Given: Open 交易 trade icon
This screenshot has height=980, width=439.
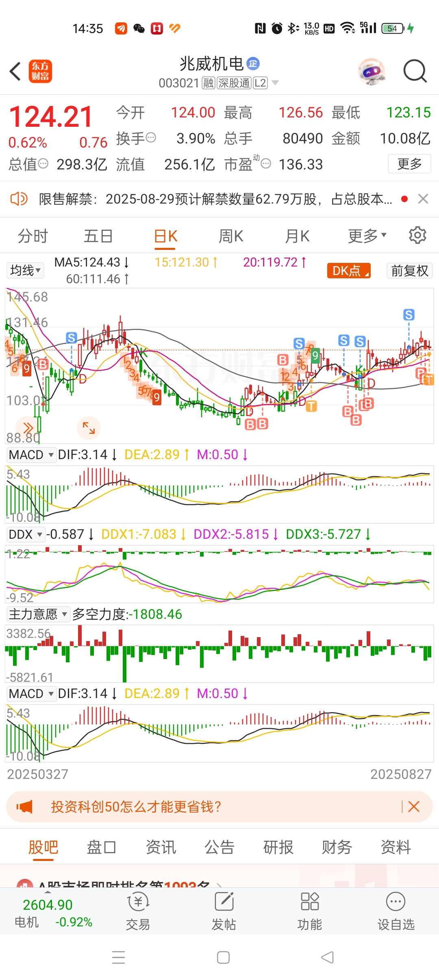Looking at the screenshot, I should 138,911.
